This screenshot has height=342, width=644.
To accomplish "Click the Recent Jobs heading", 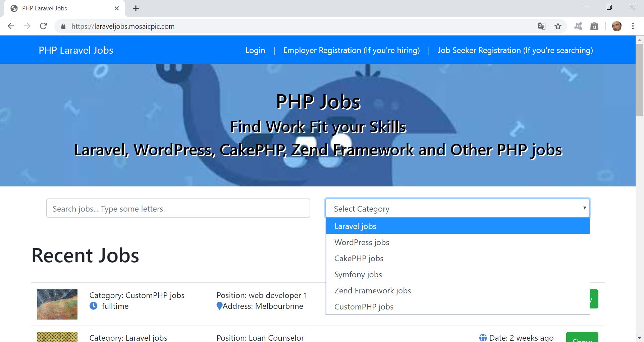I will click(x=85, y=255).
